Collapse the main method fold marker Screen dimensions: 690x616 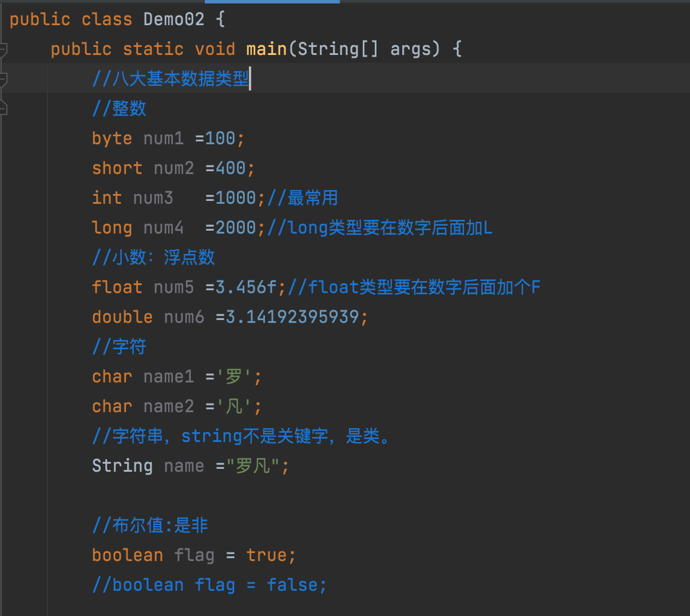click(3, 49)
